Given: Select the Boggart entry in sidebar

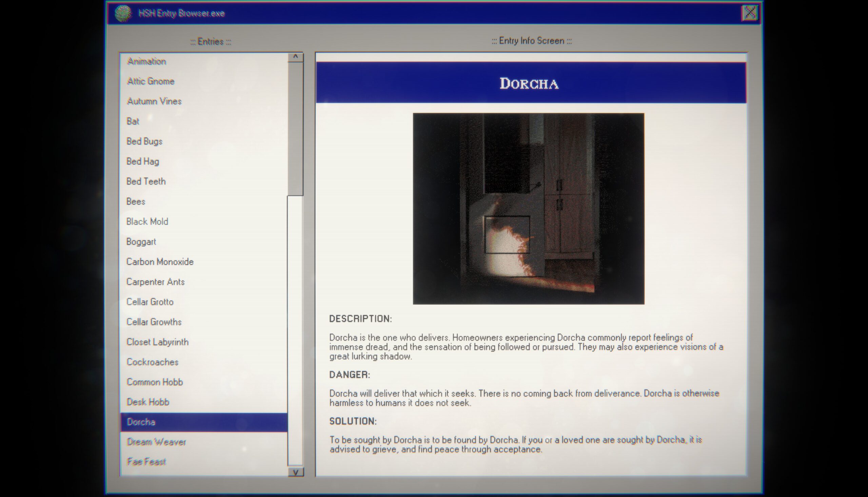Looking at the screenshot, I should 141,241.
